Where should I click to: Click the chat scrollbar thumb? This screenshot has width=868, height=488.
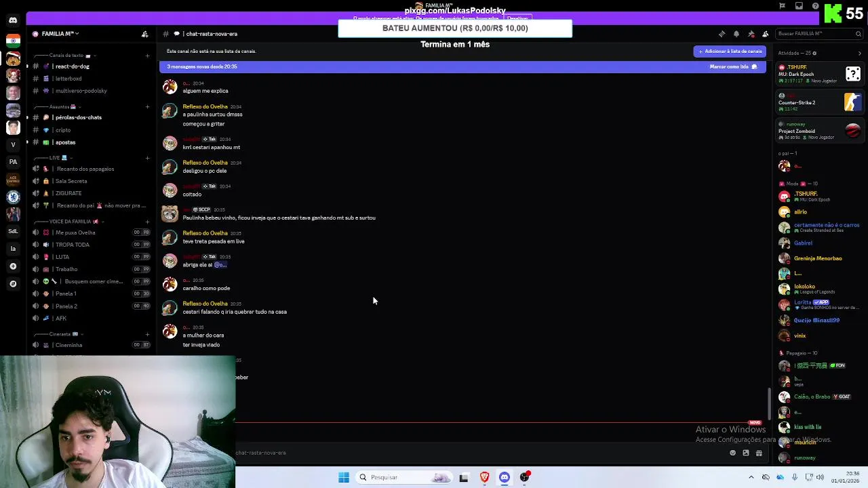point(768,404)
